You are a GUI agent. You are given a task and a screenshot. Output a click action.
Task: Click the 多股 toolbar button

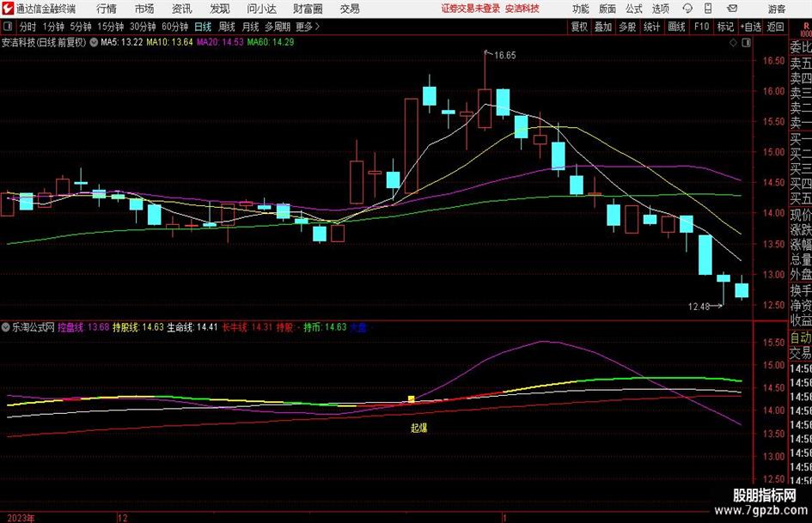click(627, 27)
